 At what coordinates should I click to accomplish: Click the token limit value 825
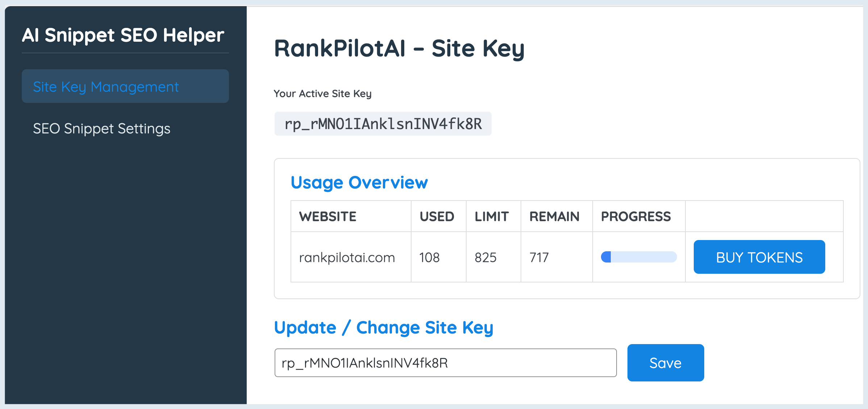(485, 257)
